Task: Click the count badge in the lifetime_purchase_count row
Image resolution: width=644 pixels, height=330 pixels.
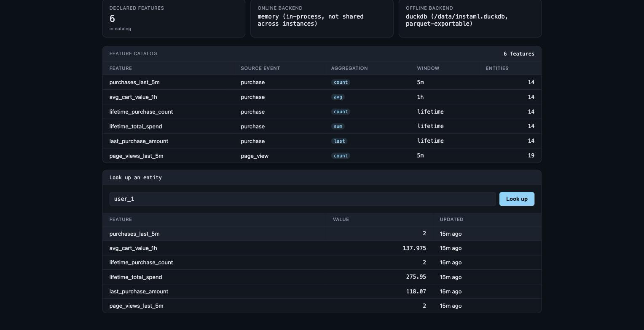Action: coord(341,112)
